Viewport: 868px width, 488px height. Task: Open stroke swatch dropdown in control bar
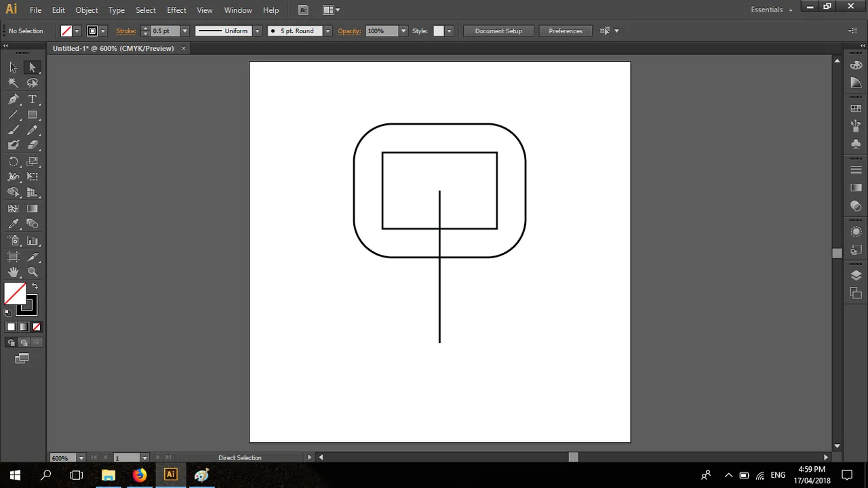pos(103,31)
